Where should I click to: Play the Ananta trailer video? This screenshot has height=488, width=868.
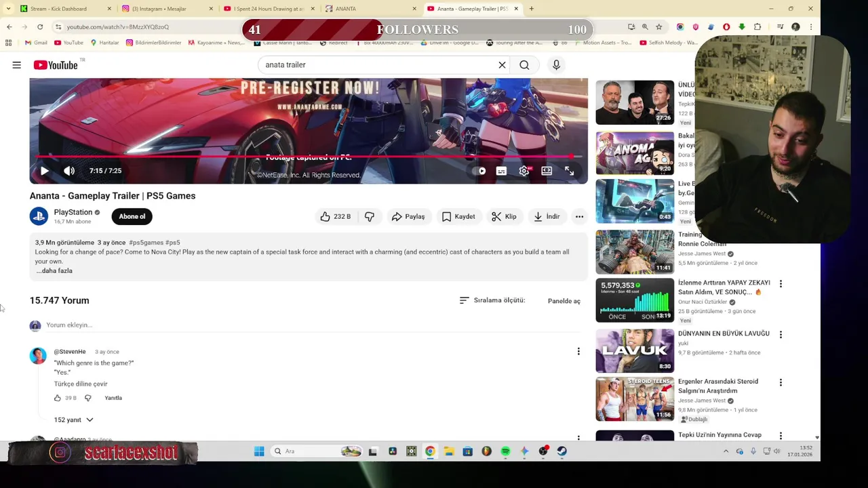pyautogui.click(x=44, y=171)
